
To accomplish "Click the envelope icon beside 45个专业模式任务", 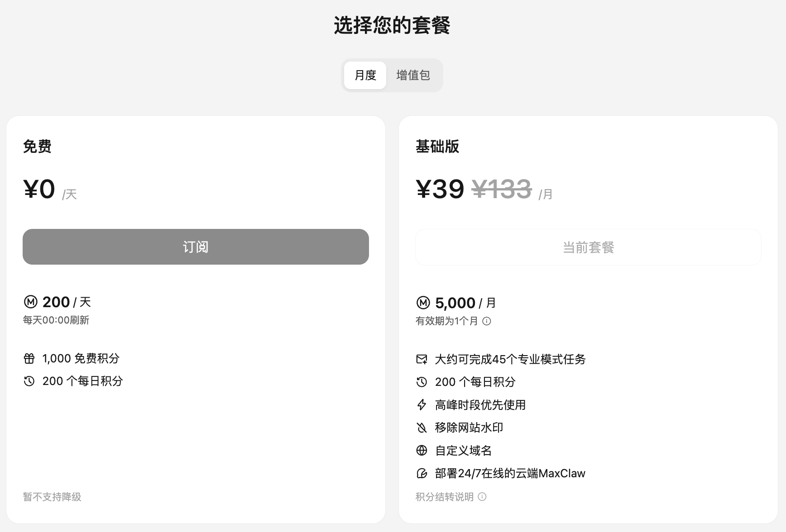I will [422, 359].
